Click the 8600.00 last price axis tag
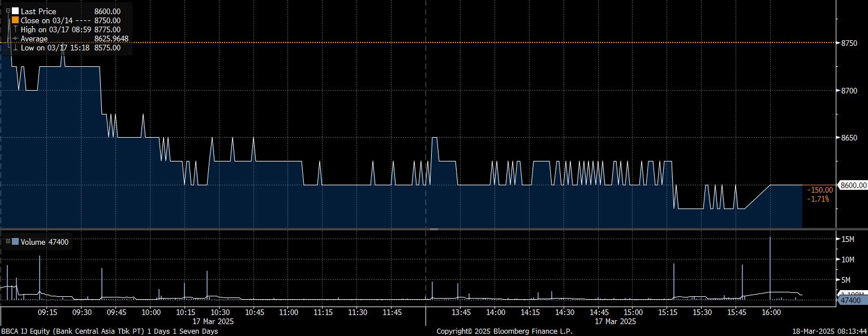The width and height of the screenshot is (868, 336). (853, 185)
